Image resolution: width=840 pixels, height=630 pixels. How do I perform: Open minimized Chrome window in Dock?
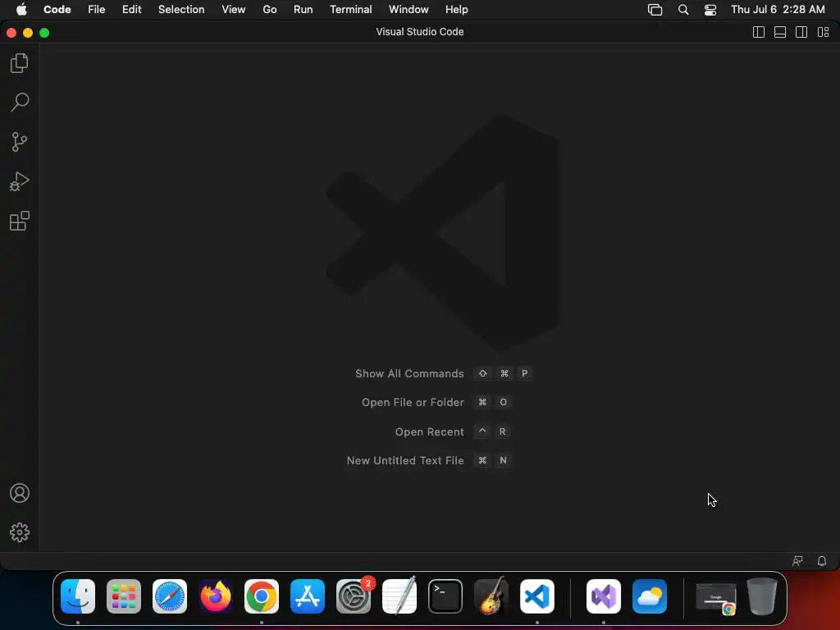(x=715, y=597)
